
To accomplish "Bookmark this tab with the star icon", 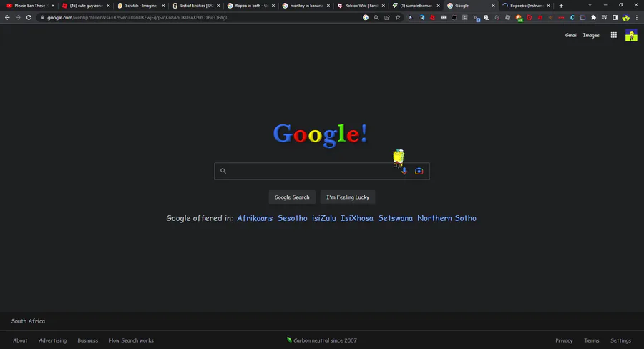I will point(398,18).
